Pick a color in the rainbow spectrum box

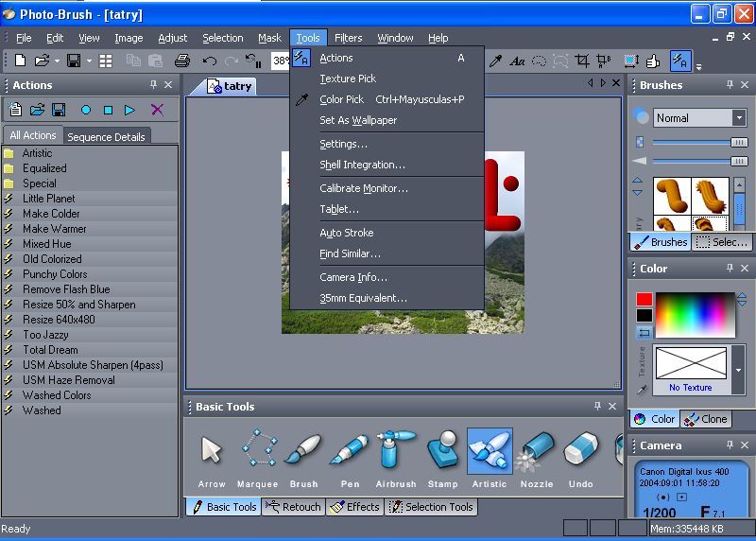click(695, 315)
